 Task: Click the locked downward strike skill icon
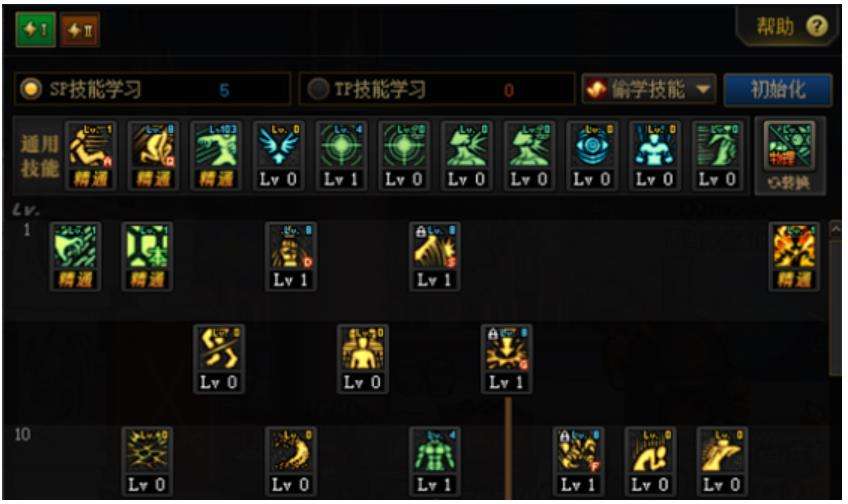[506, 359]
